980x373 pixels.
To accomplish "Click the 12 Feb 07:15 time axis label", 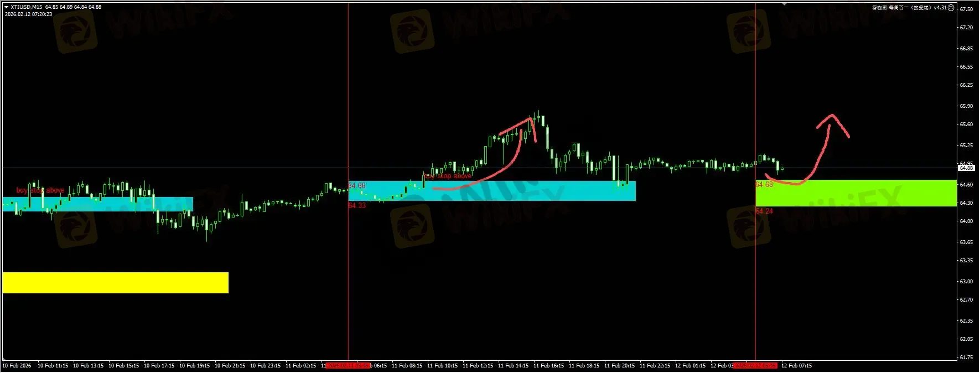I will point(797,366).
